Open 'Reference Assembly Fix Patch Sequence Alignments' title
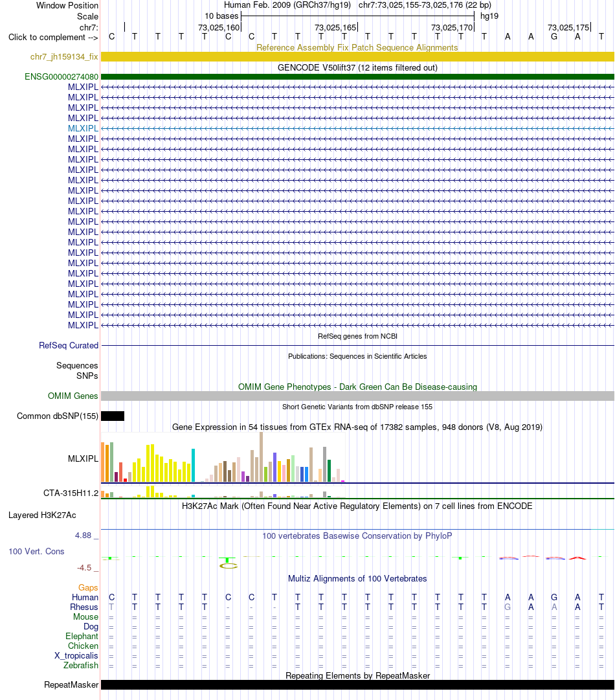The width and height of the screenshot is (615, 700). tap(357, 48)
